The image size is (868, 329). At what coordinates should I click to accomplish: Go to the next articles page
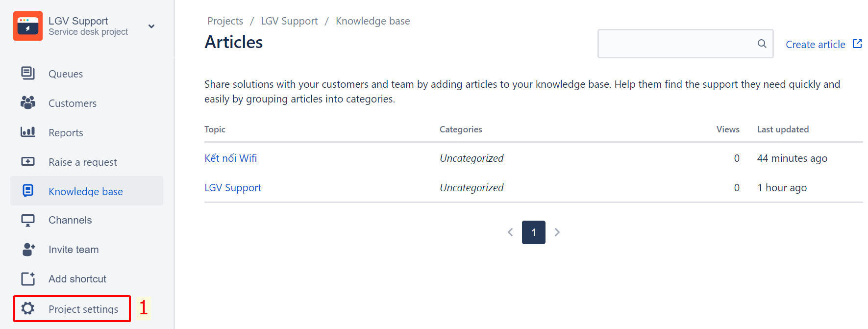[x=557, y=232]
